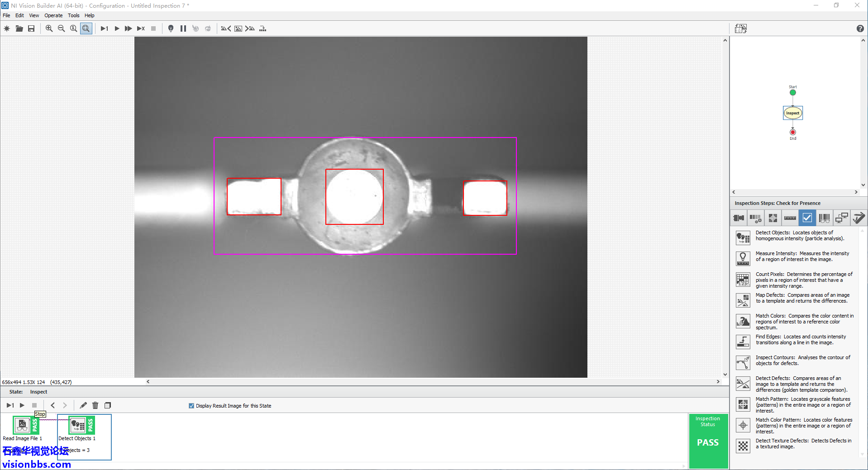Delete the selected step with trash icon
The width and height of the screenshot is (868, 470).
(x=95, y=405)
